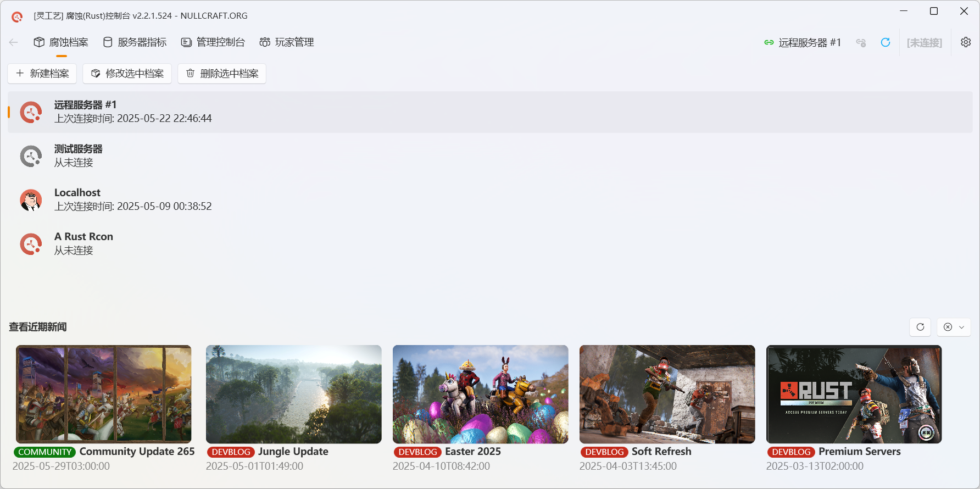The image size is (980, 489).
Task: Click the 上次连接时间 2025-05-09 00:38:52 text
Action: [x=133, y=207]
